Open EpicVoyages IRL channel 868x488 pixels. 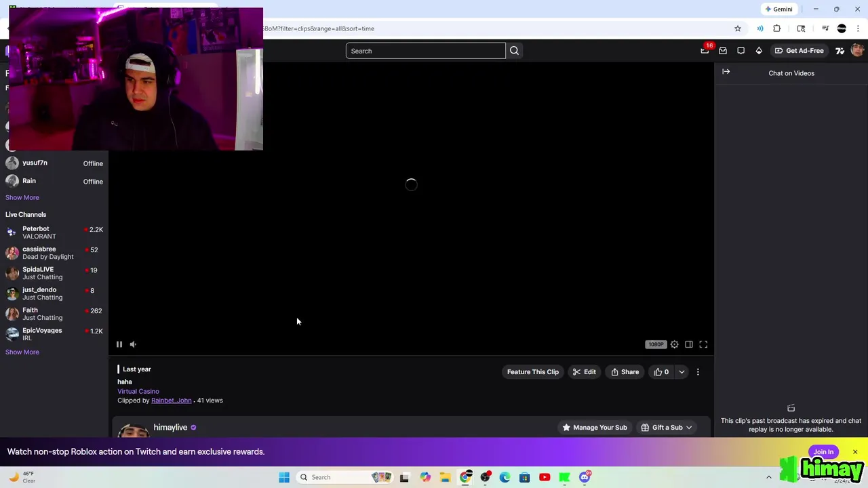[54, 334]
